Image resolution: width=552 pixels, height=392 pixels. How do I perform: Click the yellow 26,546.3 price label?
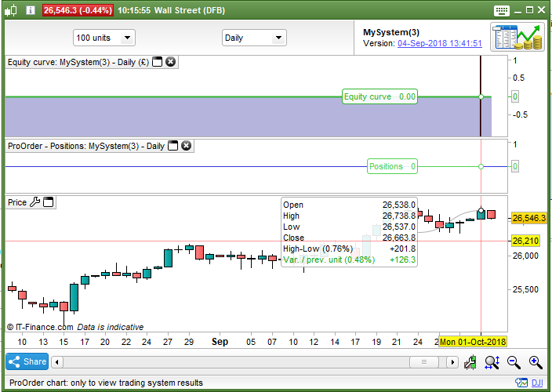point(528,218)
